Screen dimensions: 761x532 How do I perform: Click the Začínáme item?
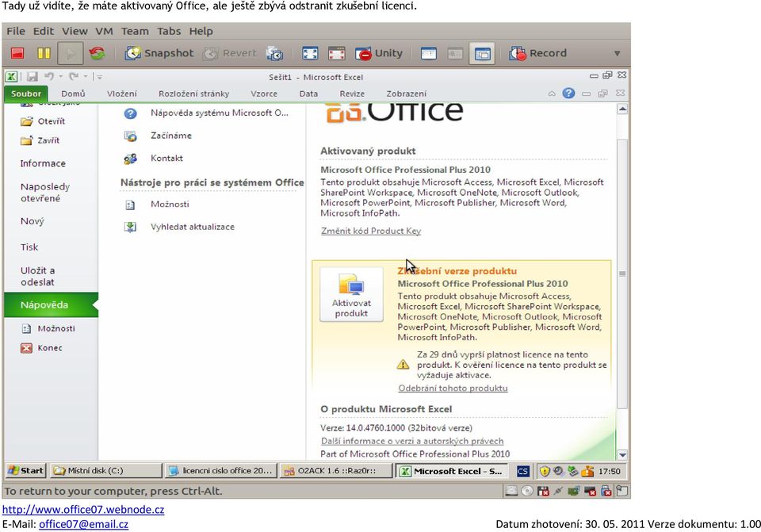tap(158, 136)
